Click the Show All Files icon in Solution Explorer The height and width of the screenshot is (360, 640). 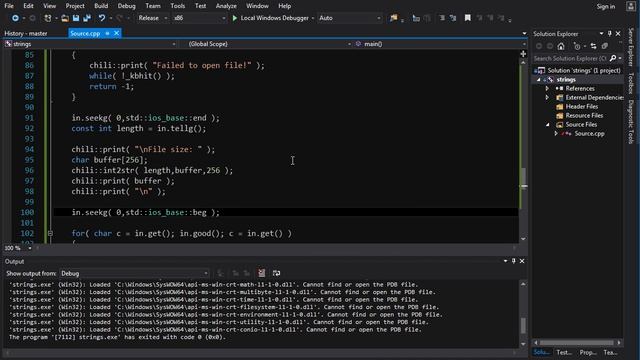(605, 46)
